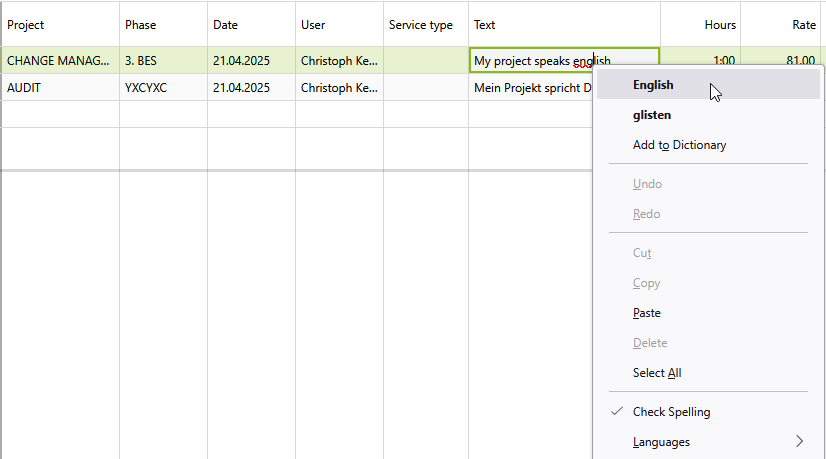The image size is (826, 459).
Task: Click Select All in context menu
Action: 657,373
